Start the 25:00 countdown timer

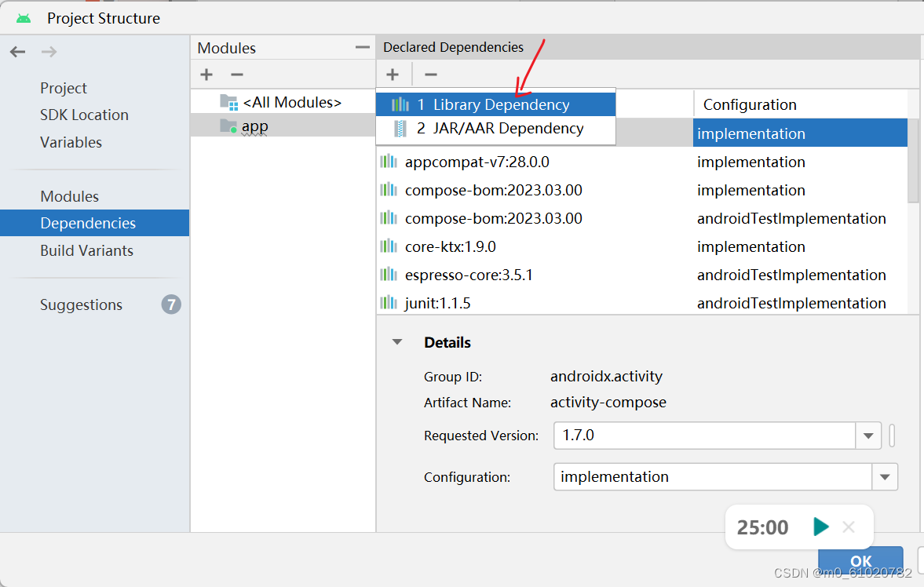pyautogui.click(x=821, y=527)
